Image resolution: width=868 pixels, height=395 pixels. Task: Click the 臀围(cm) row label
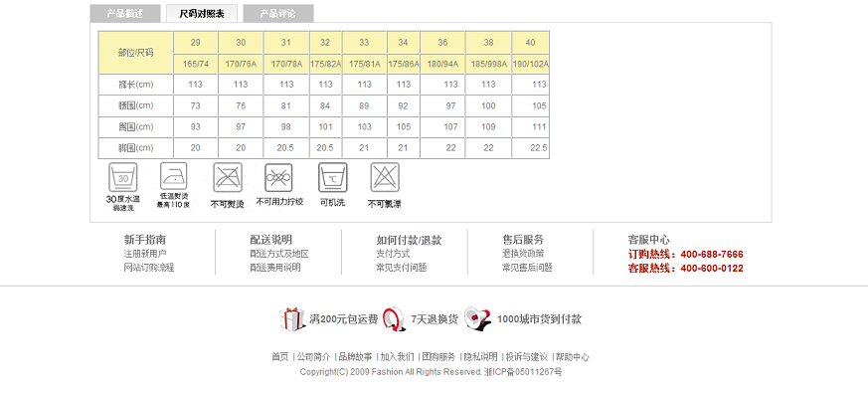136,127
